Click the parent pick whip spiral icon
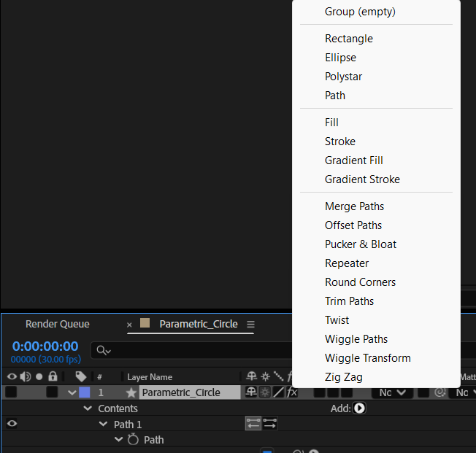 439,392
